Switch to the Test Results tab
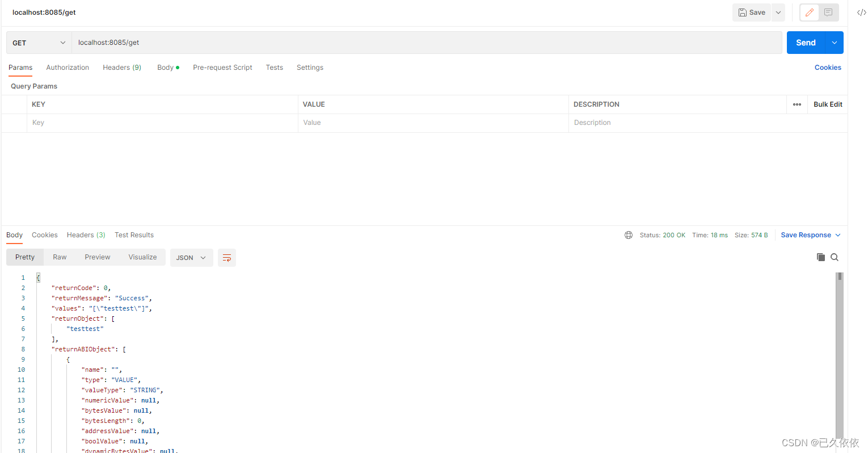This screenshot has height=453, width=868. 134,235
